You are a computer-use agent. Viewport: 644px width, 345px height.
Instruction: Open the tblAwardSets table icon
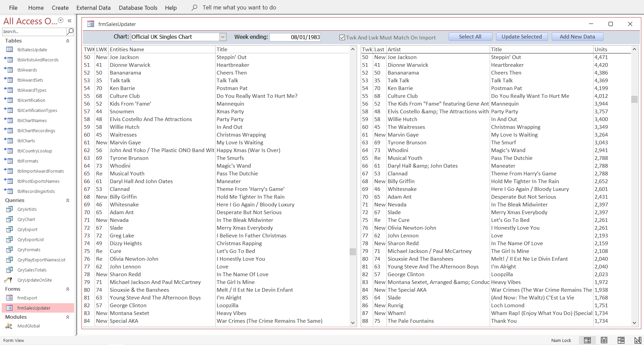(x=9, y=80)
